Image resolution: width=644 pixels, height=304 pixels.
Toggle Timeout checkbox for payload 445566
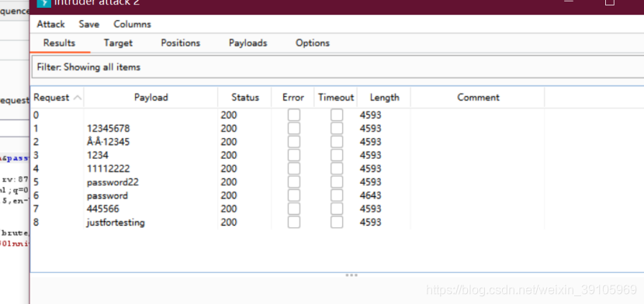point(337,209)
